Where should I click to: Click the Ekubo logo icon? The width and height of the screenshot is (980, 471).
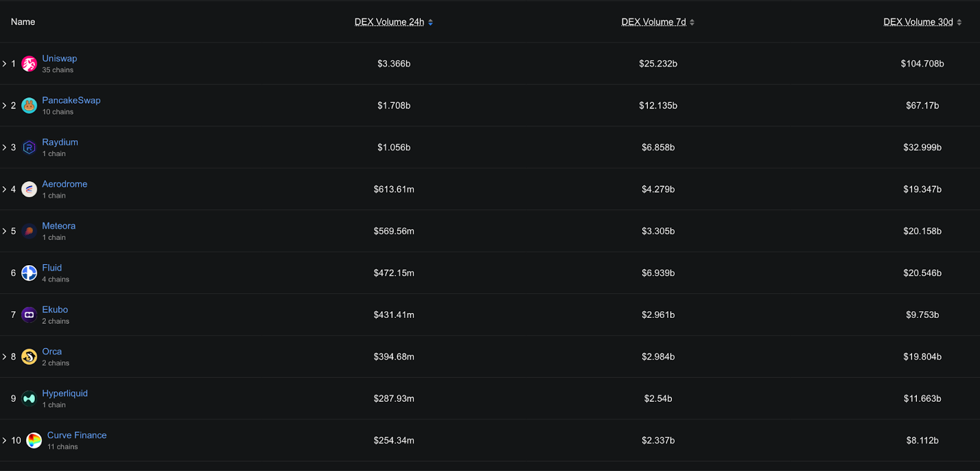pos(29,314)
